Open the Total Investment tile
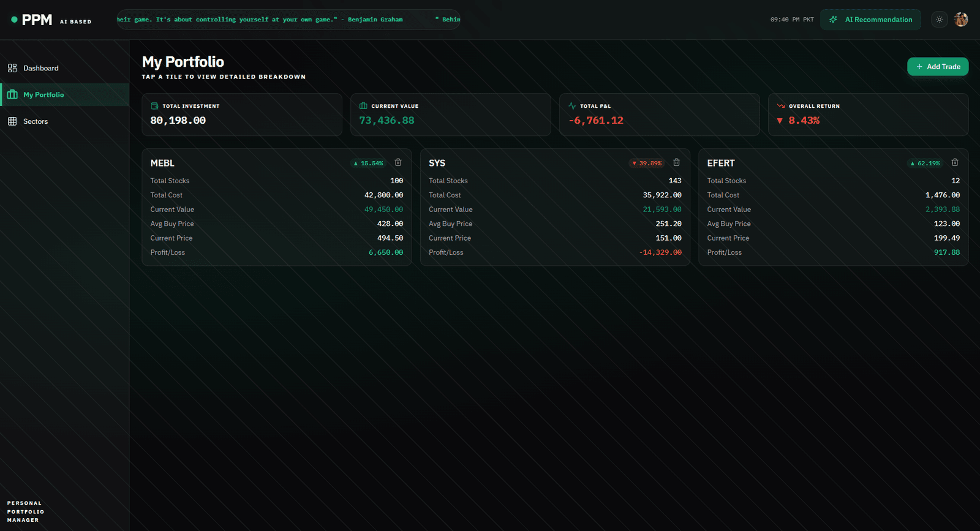The width and height of the screenshot is (980, 531). coord(242,115)
